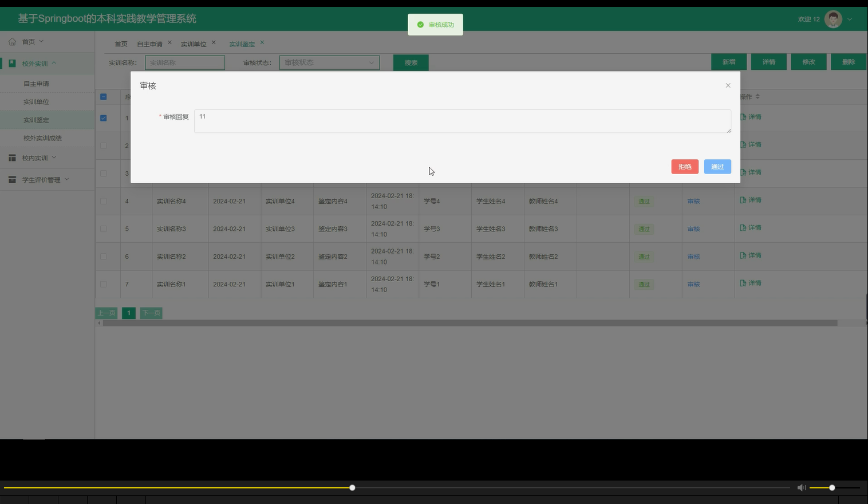Check the checkbox on row 4
This screenshot has width=868, height=504.
104,201
